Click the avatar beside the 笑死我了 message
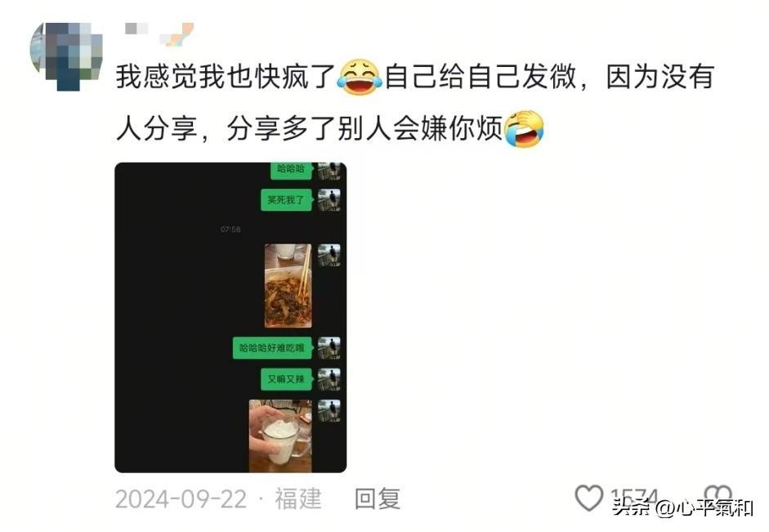Viewport: 769px width, 532px height. 329,200
